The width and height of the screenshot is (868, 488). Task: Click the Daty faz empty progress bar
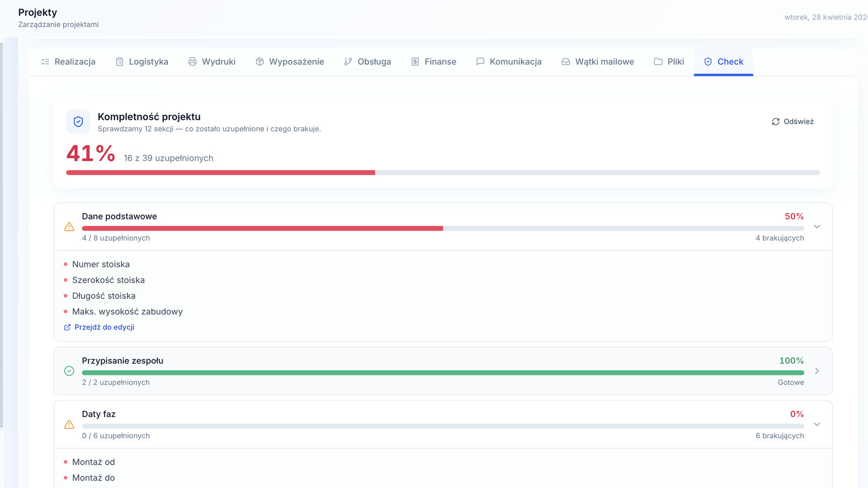(443, 426)
